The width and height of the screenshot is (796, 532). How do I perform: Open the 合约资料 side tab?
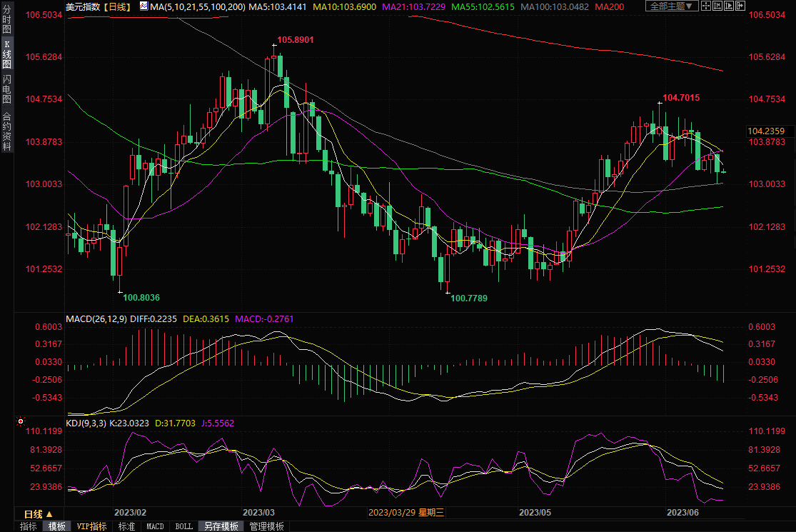[6, 131]
